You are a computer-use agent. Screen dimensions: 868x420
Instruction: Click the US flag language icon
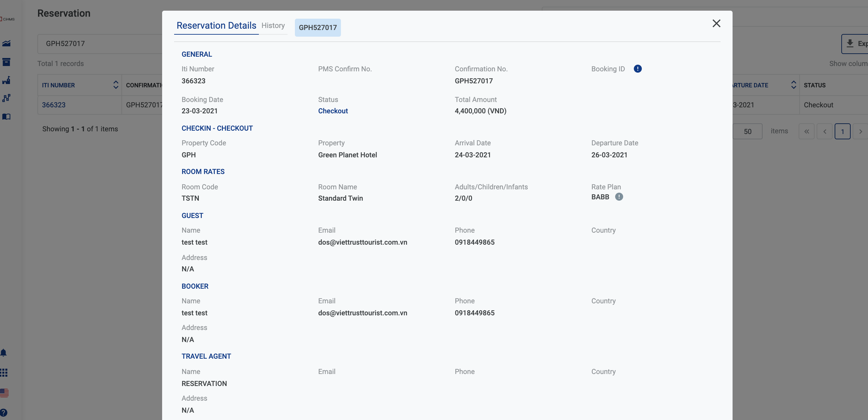(x=4, y=393)
